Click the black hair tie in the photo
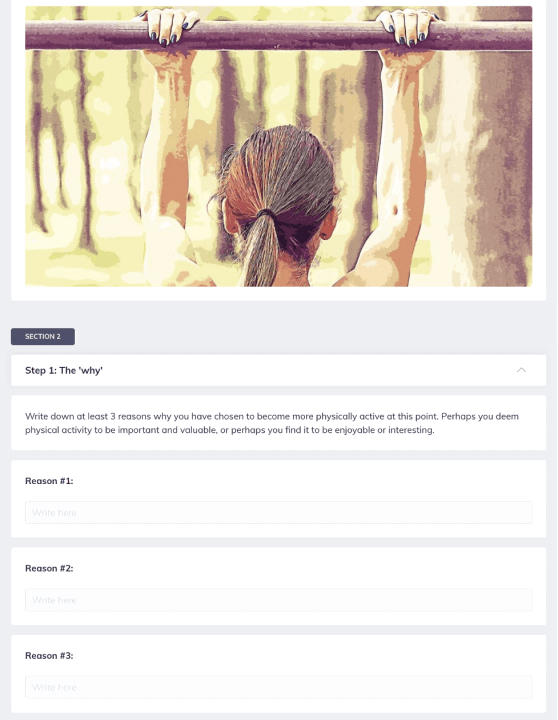The height and width of the screenshot is (720, 558). [x=265, y=214]
